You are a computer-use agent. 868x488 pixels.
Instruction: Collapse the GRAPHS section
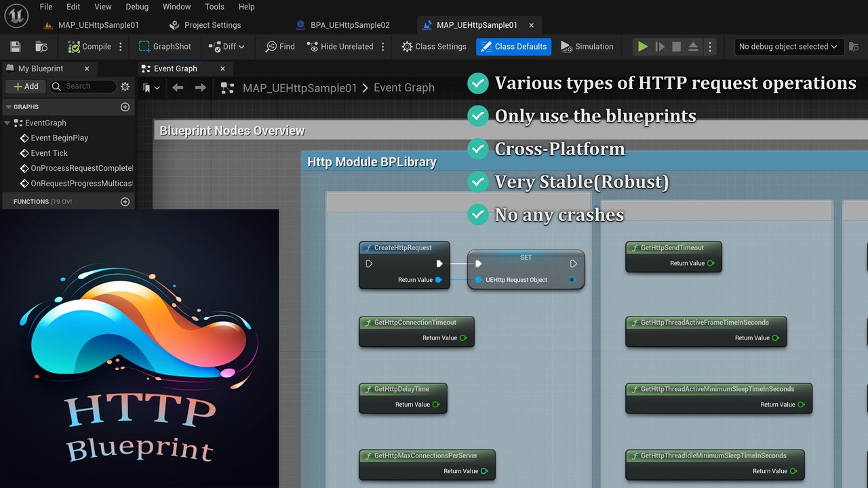pyautogui.click(x=8, y=107)
